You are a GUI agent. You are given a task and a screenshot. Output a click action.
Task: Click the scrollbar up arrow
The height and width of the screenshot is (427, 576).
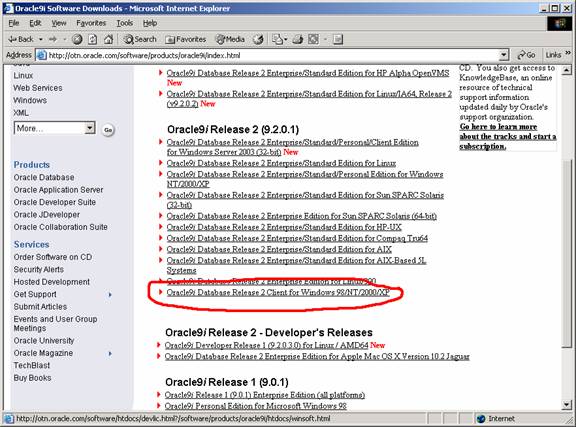coord(567,69)
